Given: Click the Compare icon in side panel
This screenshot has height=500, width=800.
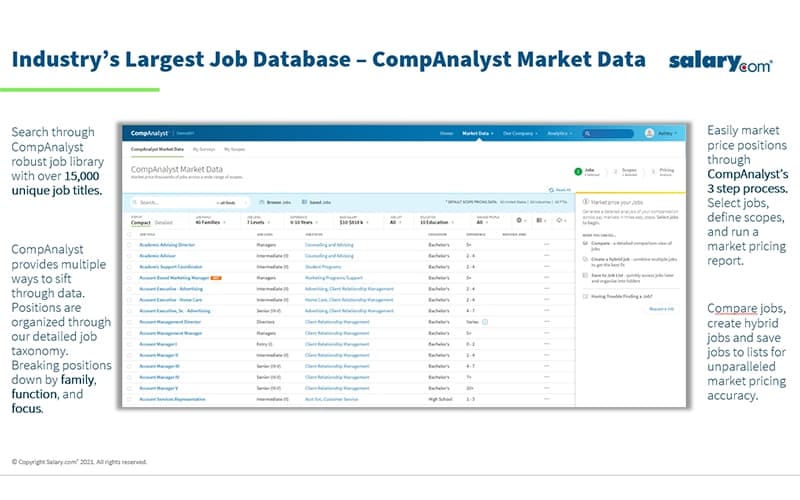Looking at the screenshot, I should point(585,243).
